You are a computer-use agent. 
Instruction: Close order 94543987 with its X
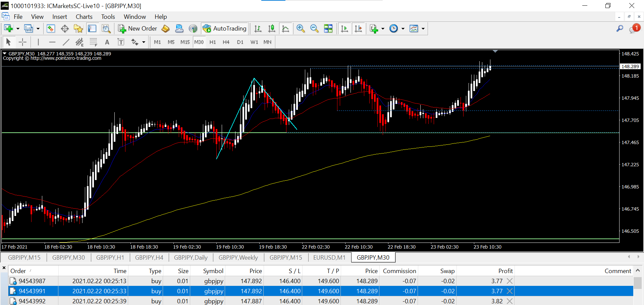point(509,281)
